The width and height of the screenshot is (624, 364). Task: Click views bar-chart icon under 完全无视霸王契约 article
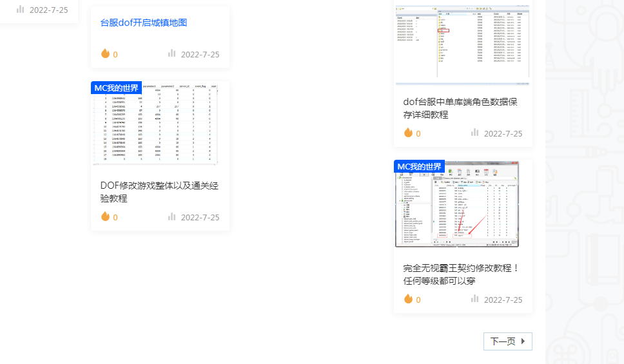(x=475, y=299)
